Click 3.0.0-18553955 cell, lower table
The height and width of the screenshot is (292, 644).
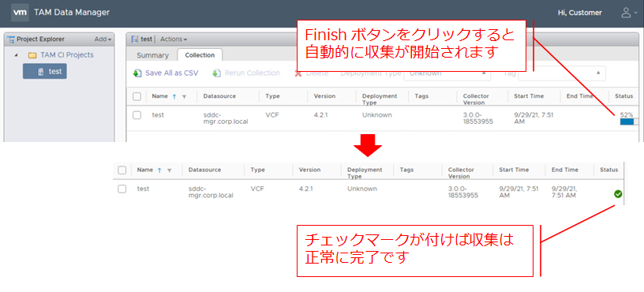pos(462,192)
